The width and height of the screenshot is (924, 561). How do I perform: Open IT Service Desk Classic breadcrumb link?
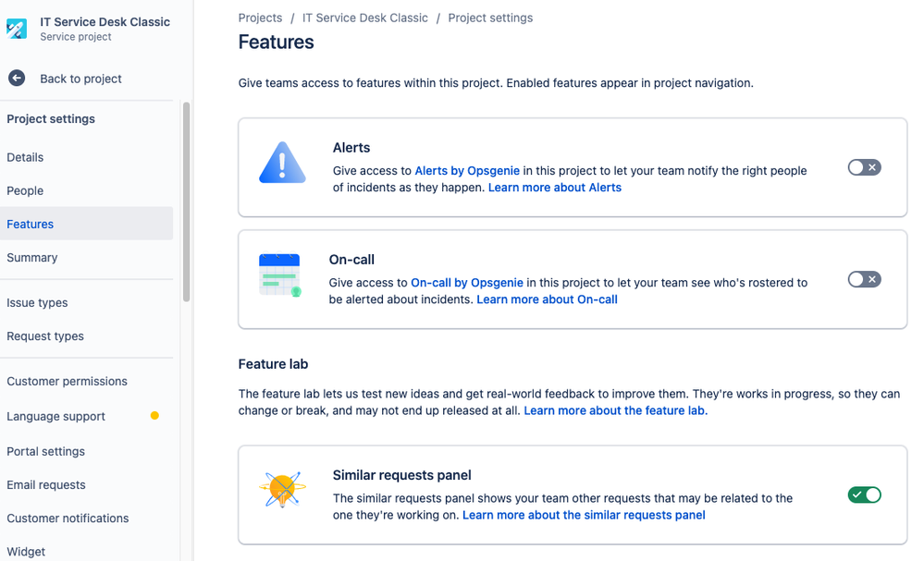(x=365, y=18)
